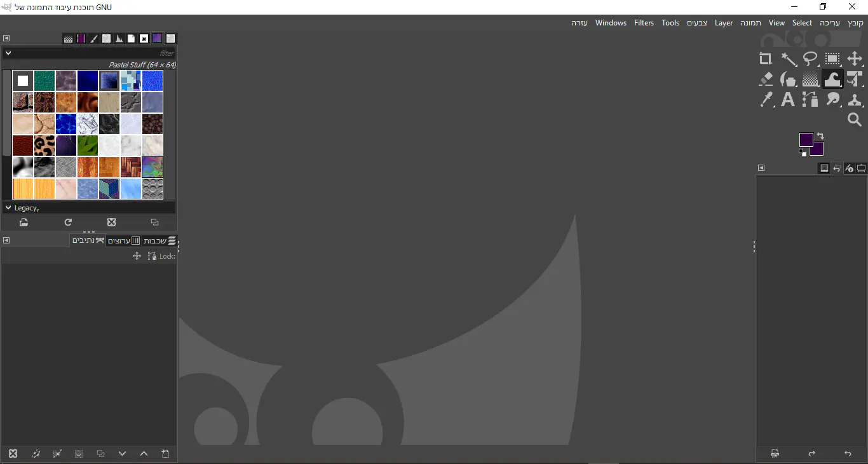This screenshot has height=464, width=868.
Task: Click the foreground color swatch
Action: (x=806, y=139)
